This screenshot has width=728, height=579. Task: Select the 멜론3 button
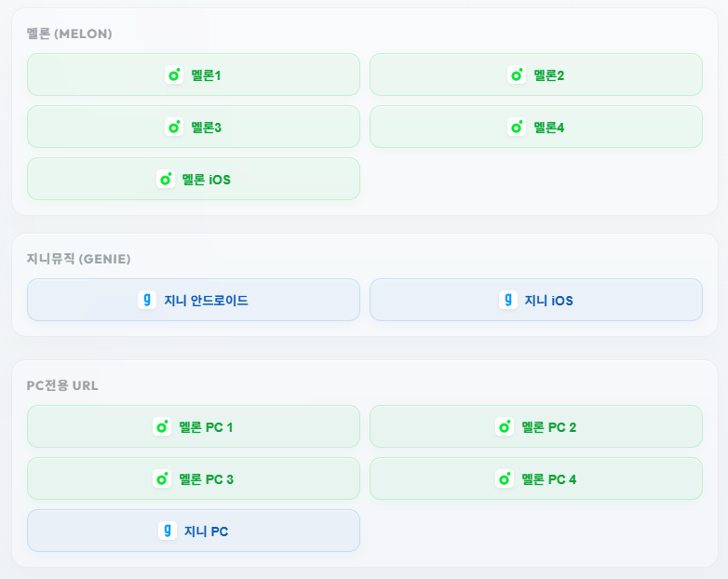click(193, 127)
